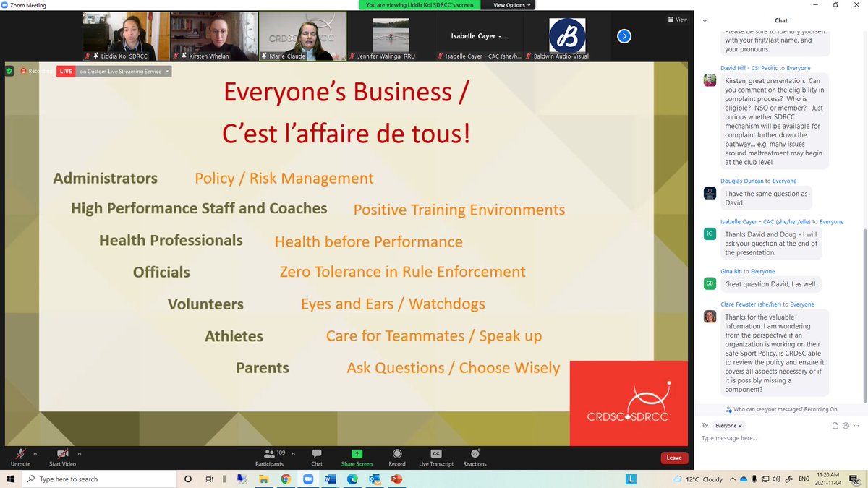The image size is (868, 488).
Task: Leave the meeting
Action: click(674, 458)
